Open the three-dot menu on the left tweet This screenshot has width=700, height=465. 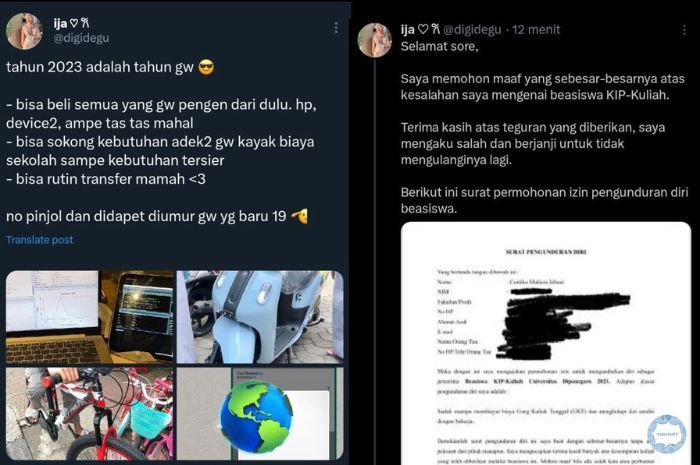(336, 28)
